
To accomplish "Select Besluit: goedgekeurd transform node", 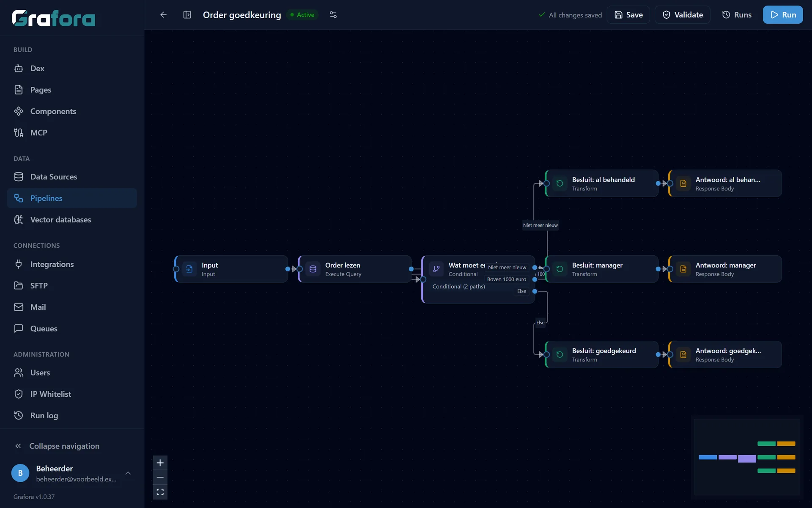I will pyautogui.click(x=602, y=355).
